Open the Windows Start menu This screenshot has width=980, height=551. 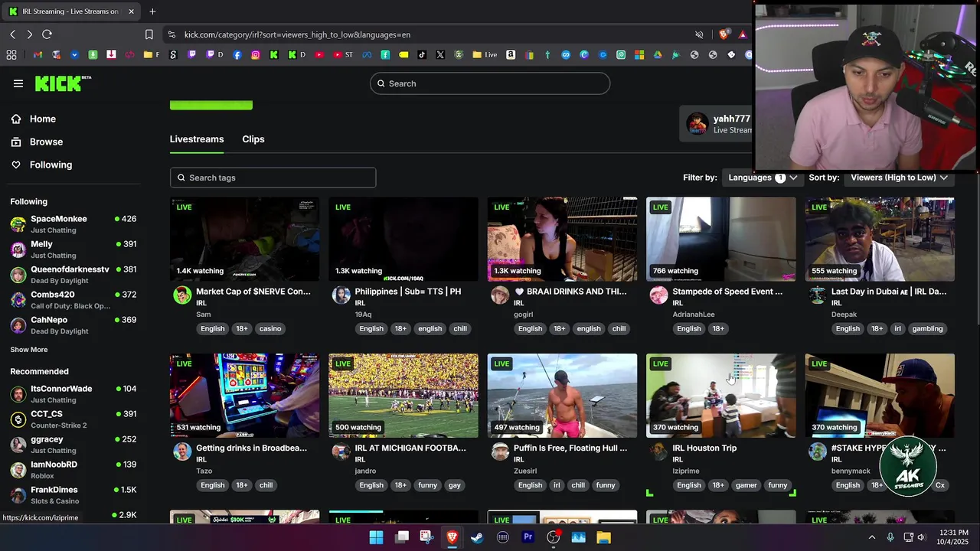click(376, 537)
